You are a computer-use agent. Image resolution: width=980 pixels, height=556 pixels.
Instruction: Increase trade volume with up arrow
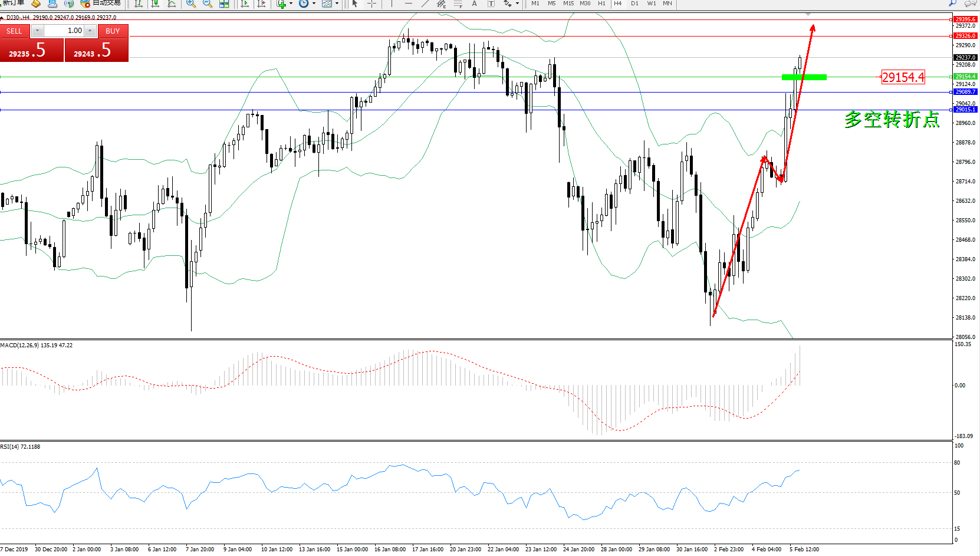pyautogui.click(x=90, y=31)
